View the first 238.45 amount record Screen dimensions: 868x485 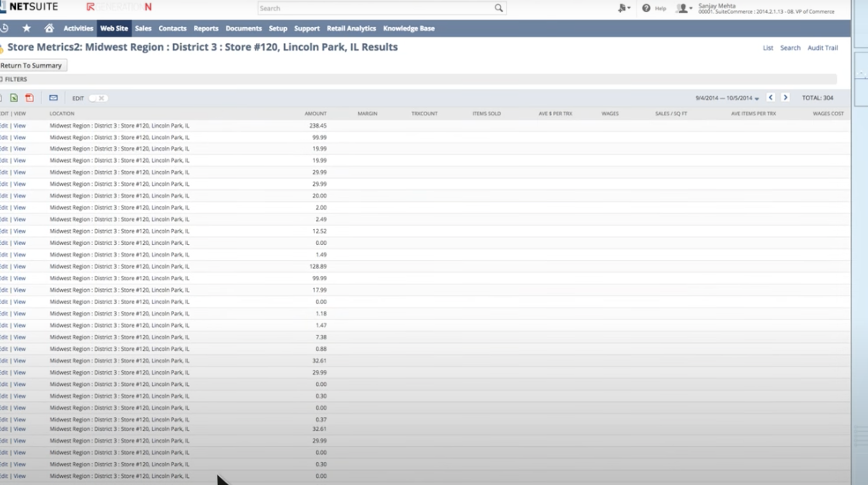(20, 126)
